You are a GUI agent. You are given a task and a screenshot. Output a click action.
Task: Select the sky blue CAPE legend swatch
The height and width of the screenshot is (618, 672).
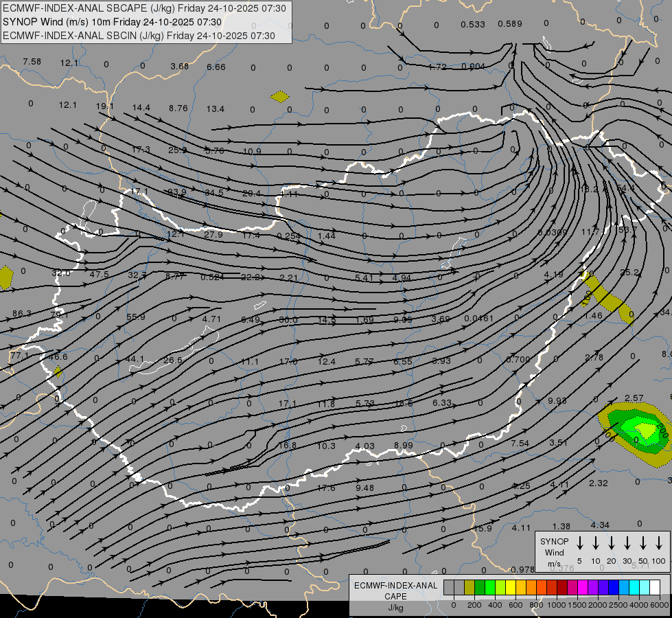(x=624, y=588)
